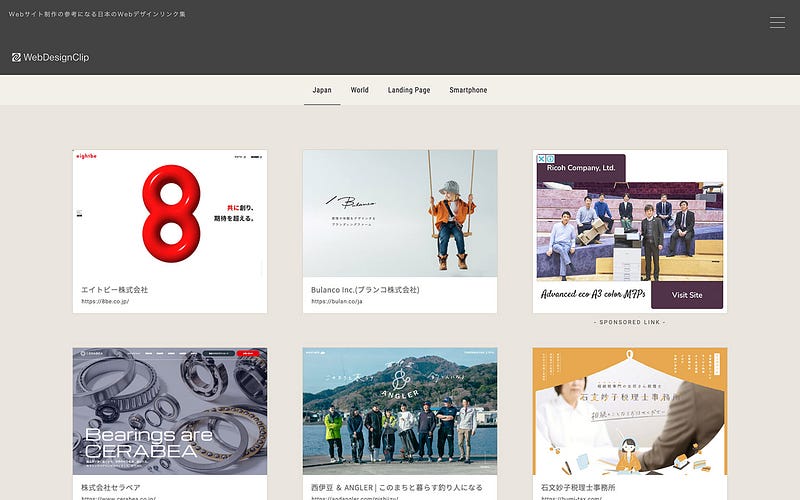Close the Ricoh ad via the X icon

(541, 159)
